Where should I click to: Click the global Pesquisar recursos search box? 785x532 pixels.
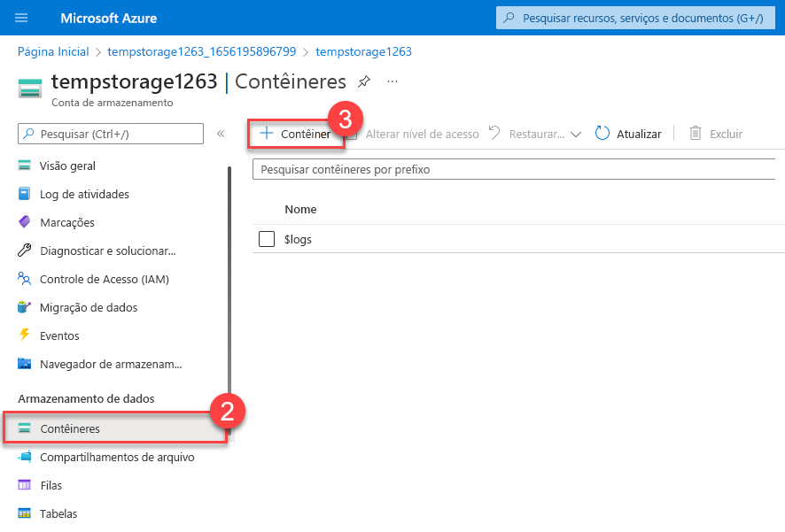[x=640, y=18]
